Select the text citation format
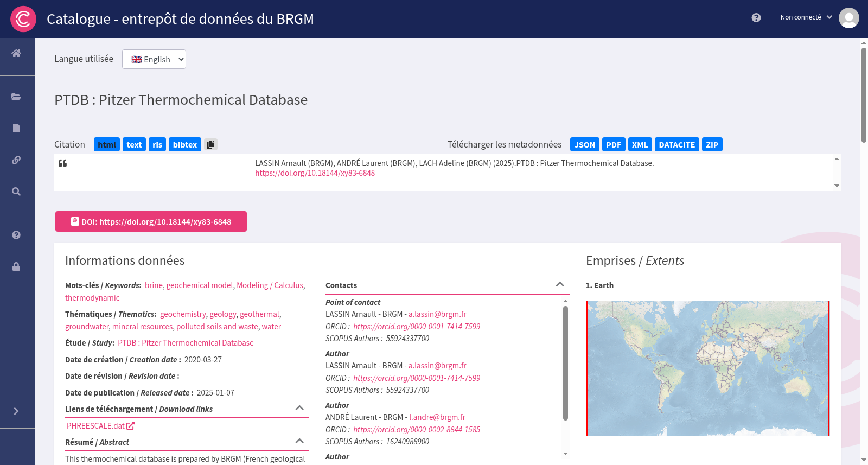 134,144
